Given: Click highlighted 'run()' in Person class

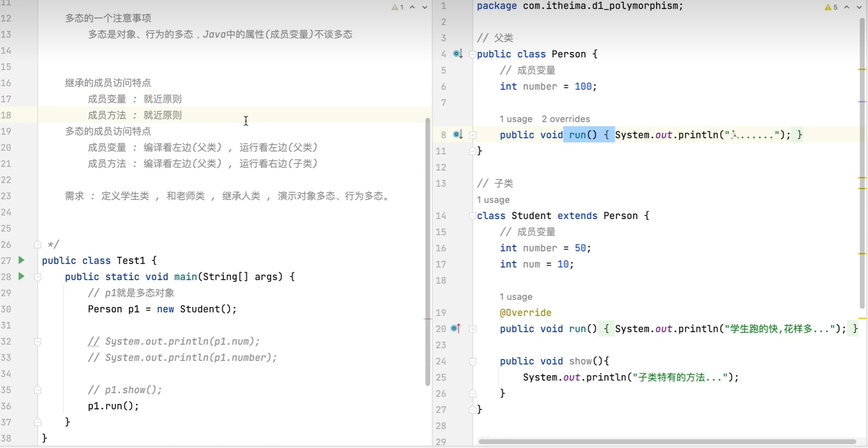Looking at the screenshot, I should coord(583,135).
